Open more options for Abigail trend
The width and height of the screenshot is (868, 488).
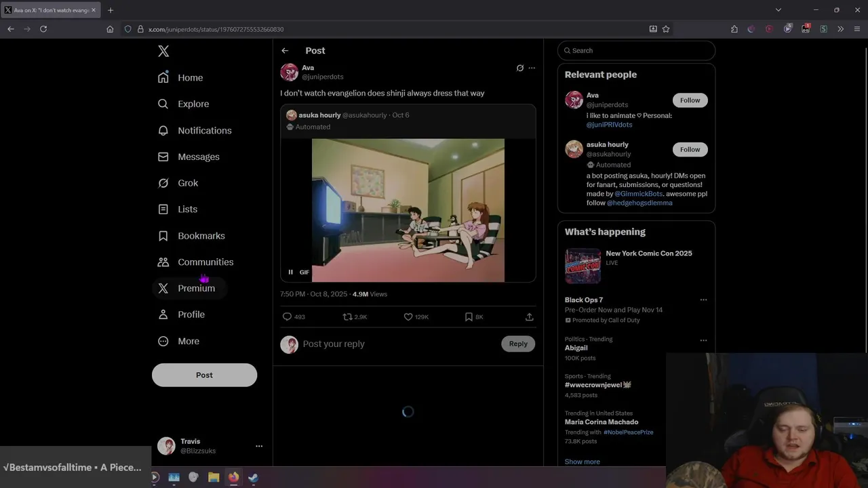[x=703, y=340]
